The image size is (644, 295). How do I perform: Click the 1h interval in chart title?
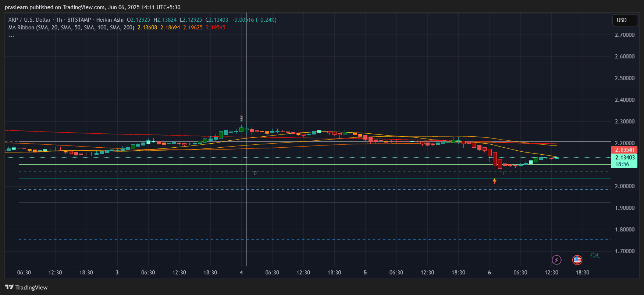tap(59, 20)
